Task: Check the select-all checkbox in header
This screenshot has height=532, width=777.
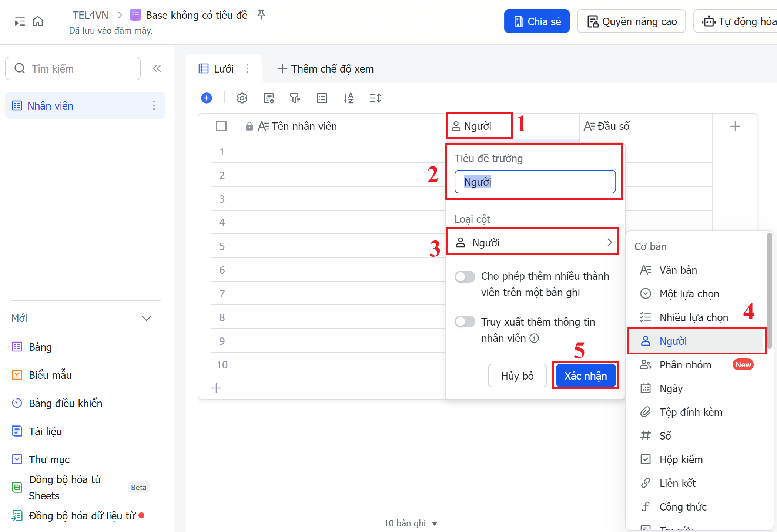Action: tap(221, 126)
